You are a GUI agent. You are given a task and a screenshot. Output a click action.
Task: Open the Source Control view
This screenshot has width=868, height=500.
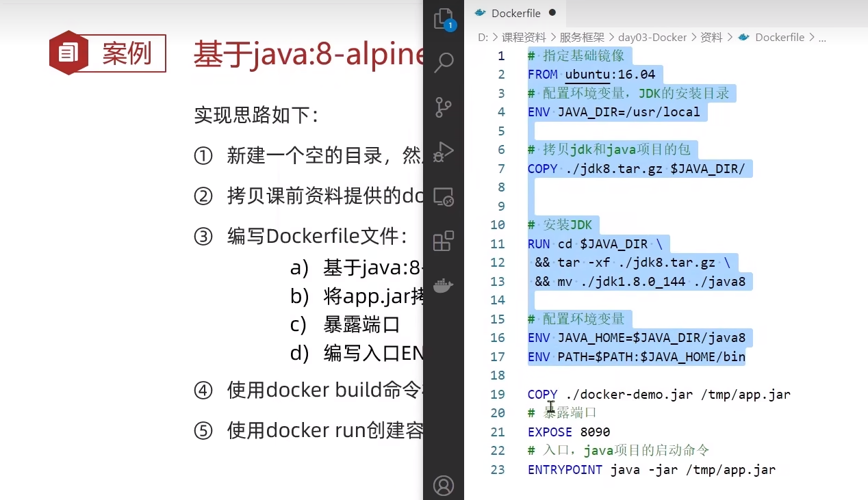coord(444,107)
